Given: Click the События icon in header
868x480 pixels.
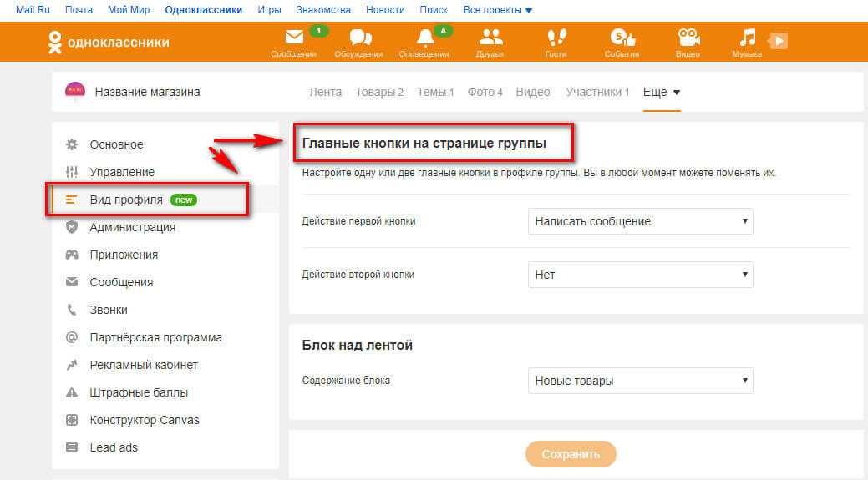Looking at the screenshot, I should point(622,38).
